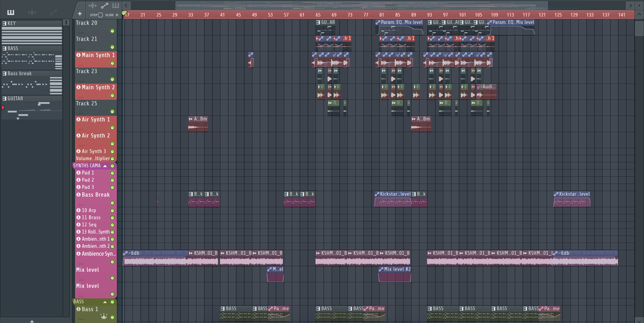
Task: Jump to bar 65 on the timeline ruler
Action: click(x=318, y=15)
